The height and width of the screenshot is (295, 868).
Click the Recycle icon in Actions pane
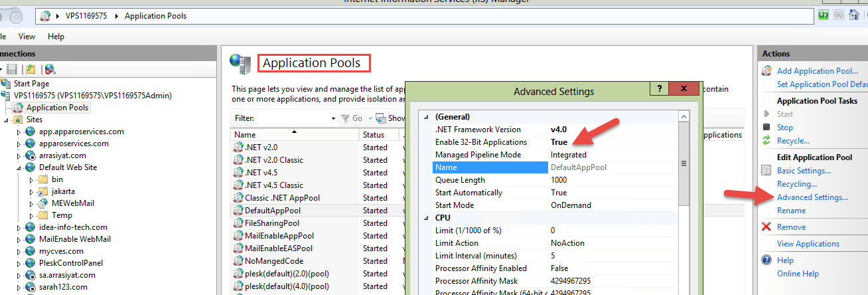coord(766,140)
